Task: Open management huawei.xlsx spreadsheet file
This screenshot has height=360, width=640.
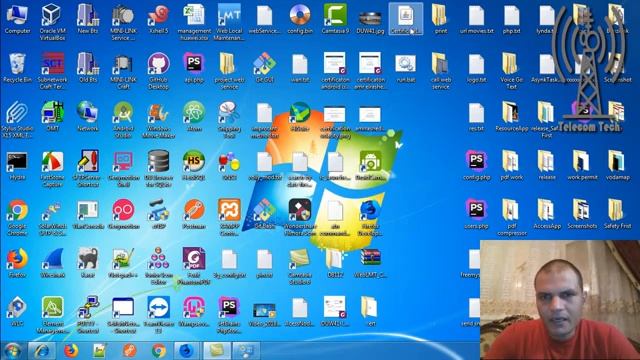Action: coord(194,22)
